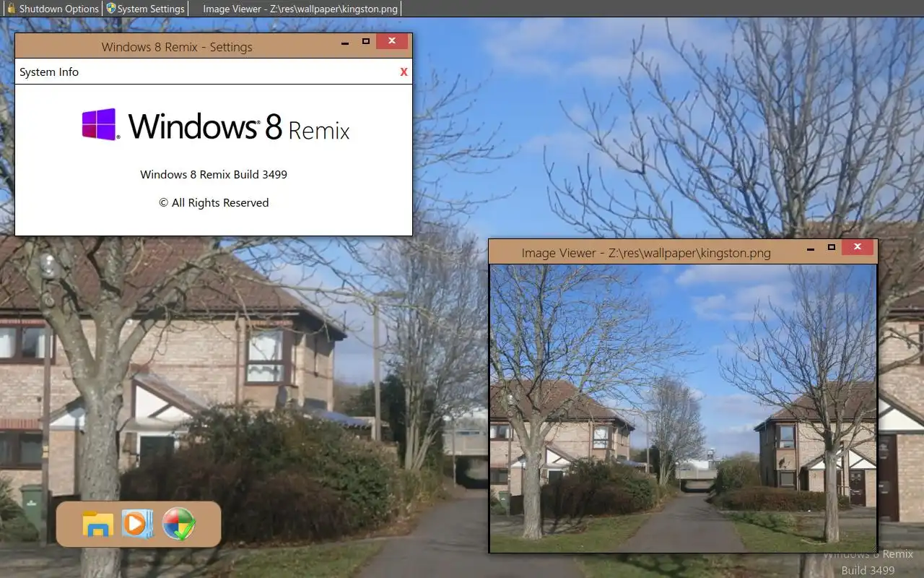The image size is (924, 578).
Task: Click the '© All Rights Reserved' text
Action: 214,203
